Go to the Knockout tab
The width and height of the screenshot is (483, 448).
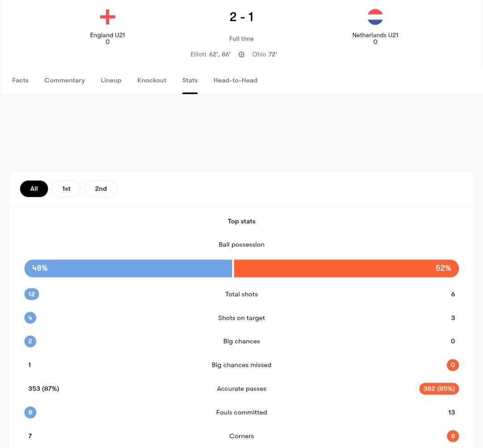[152, 81]
